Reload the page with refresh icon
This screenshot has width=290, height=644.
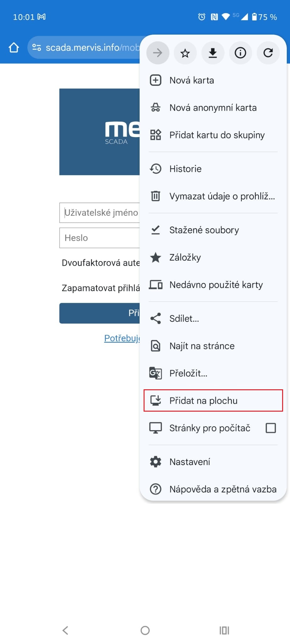tap(268, 53)
